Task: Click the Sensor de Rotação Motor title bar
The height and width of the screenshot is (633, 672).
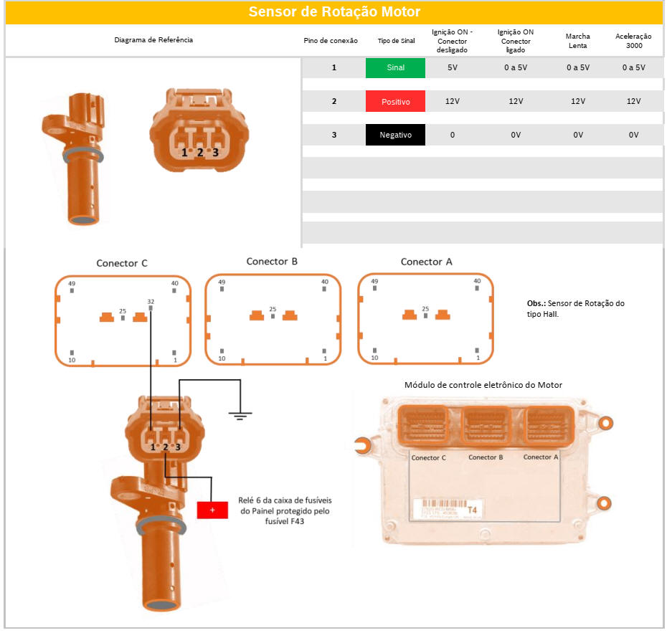Action: [x=334, y=12]
